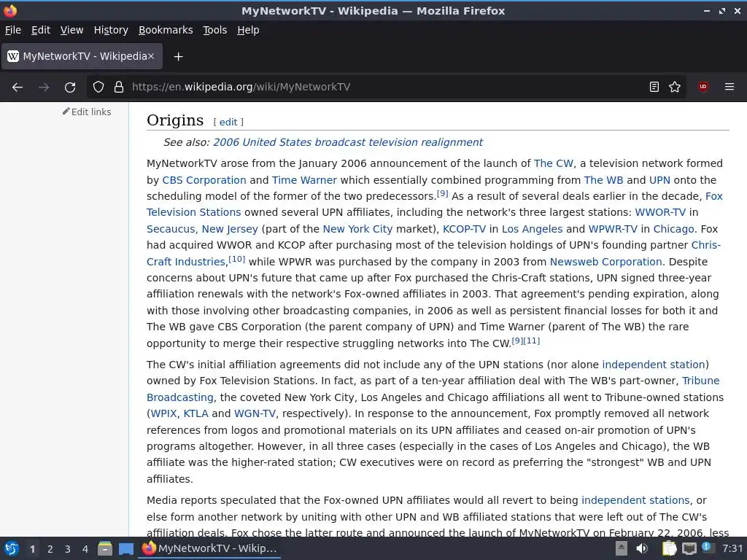This screenshot has height=560, width=747.
Task: Follow The WB link
Action: tap(603, 180)
